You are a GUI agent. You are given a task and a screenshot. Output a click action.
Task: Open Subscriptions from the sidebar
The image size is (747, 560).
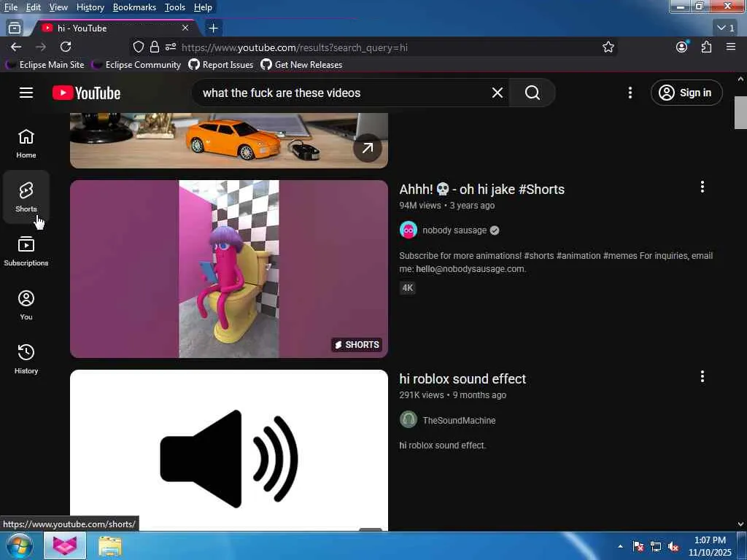click(x=26, y=251)
